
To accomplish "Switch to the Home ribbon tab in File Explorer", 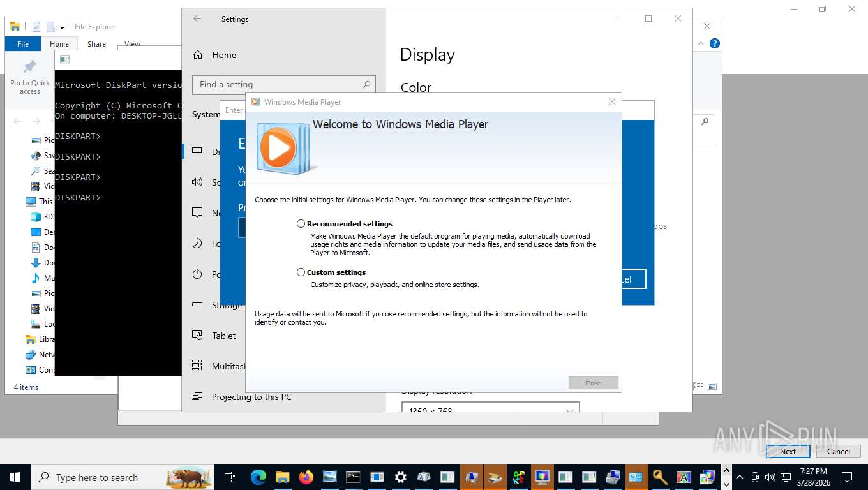I will 59,44.
